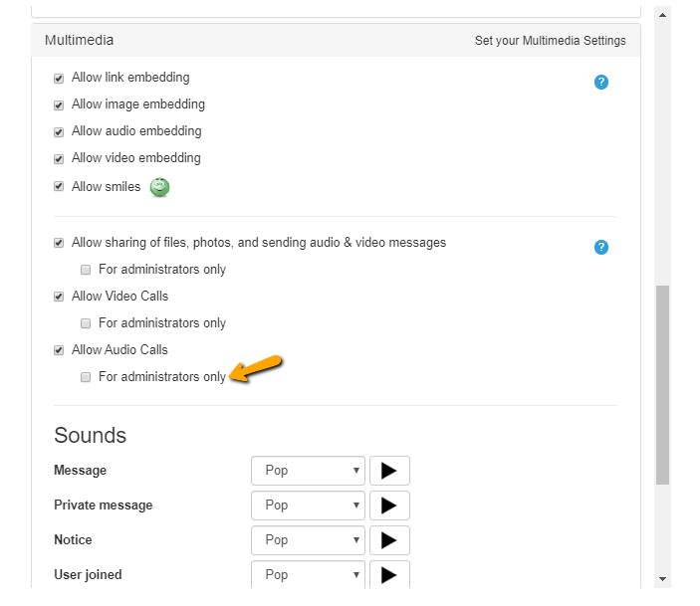700x606 pixels.
Task: Click the vertical scrollbar thumb
Action: [662, 385]
